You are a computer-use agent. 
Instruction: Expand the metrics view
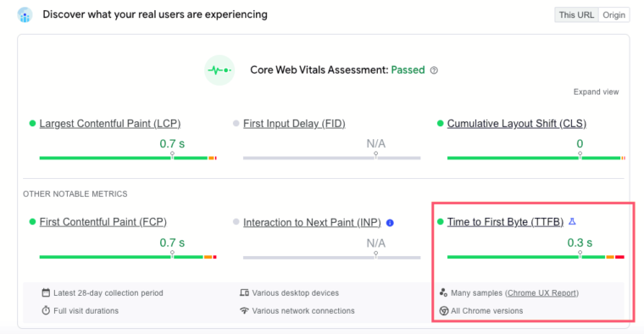pyautogui.click(x=596, y=92)
